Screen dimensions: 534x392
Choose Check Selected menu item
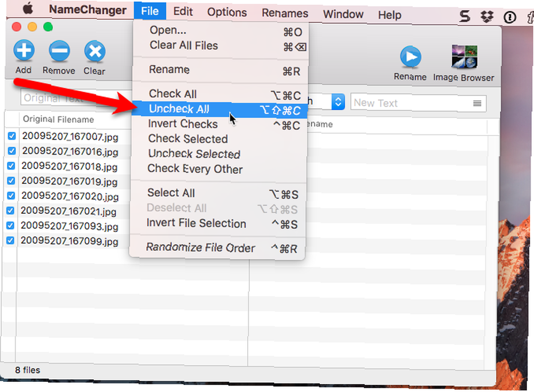[218, 139]
